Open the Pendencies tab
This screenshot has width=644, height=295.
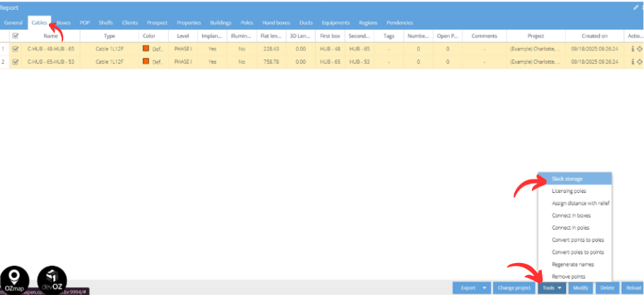click(399, 23)
